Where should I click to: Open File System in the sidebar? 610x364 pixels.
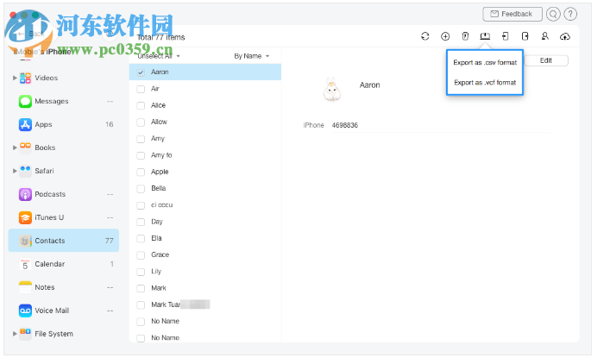tap(63, 334)
